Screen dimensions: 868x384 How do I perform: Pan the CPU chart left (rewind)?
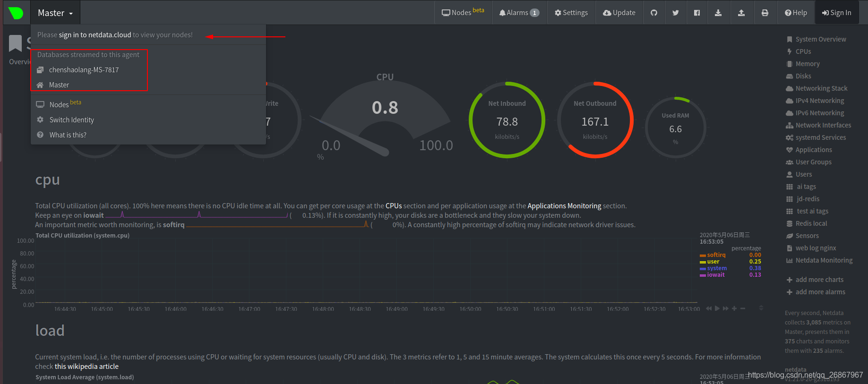point(709,308)
